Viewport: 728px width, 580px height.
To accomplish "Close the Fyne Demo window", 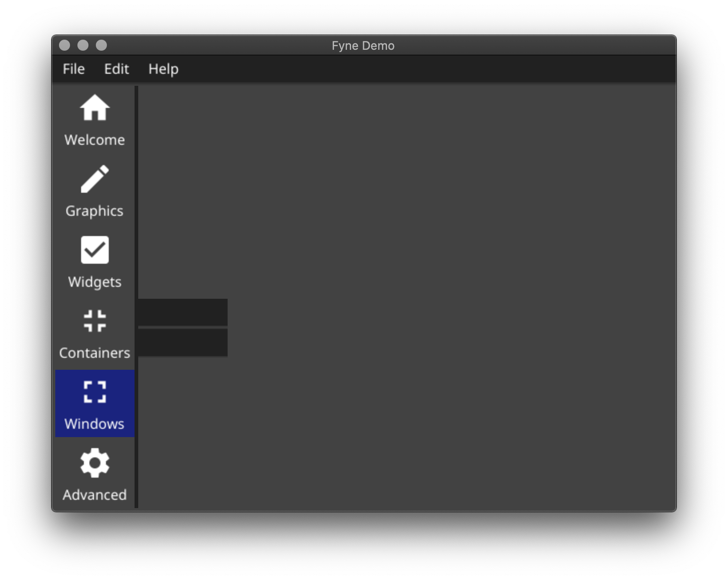I will [65, 45].
